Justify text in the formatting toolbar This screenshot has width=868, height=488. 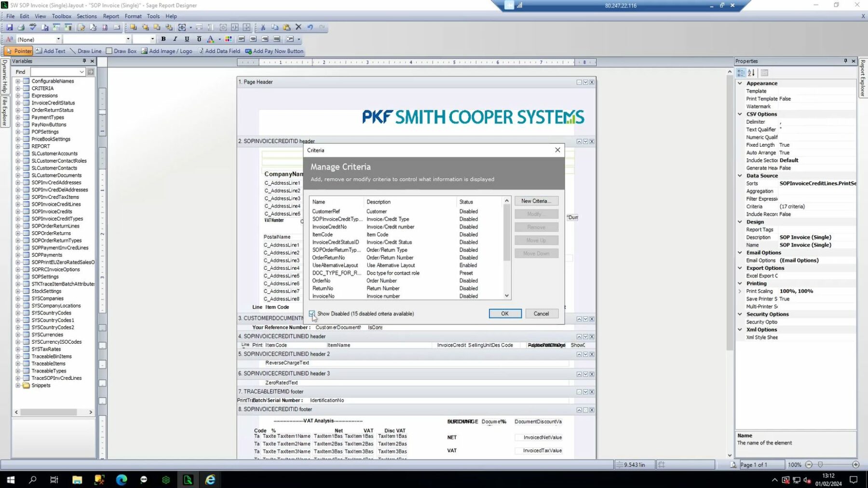[277, 39]
